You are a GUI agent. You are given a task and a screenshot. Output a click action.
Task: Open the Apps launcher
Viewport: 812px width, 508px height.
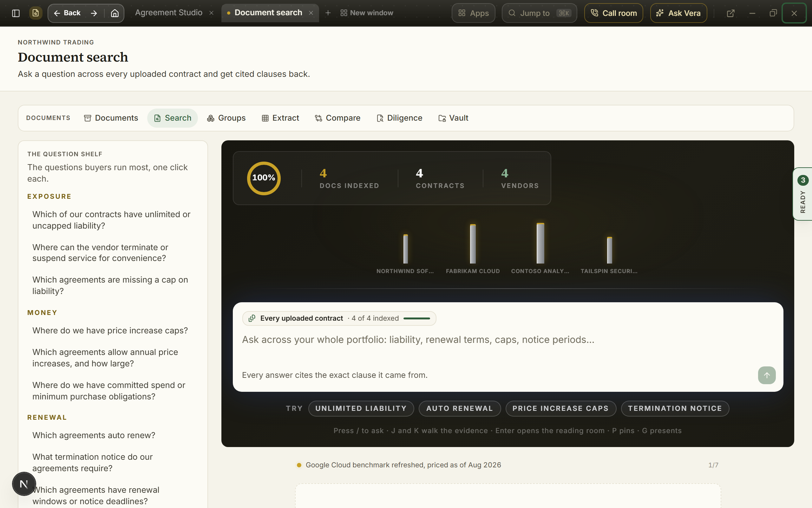(x=473, y=13)
